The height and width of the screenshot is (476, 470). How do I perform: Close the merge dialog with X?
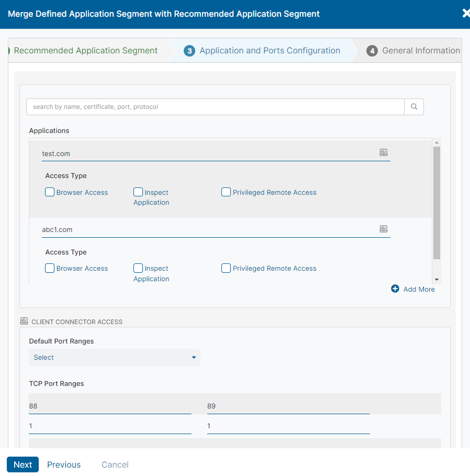pyautogui.click(x=465, y=14)
